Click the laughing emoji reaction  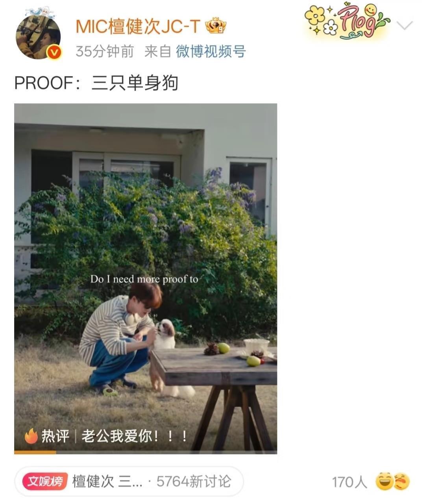[384, 482]
